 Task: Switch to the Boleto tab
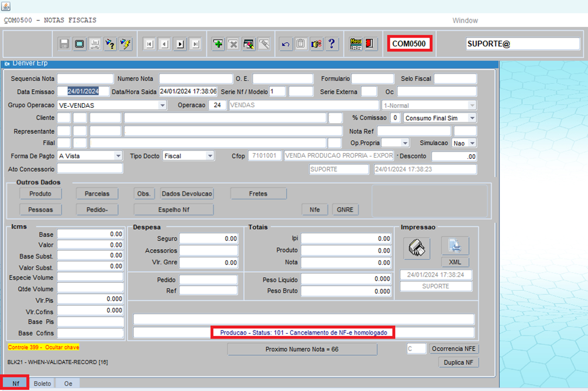[x=42, y=383]
